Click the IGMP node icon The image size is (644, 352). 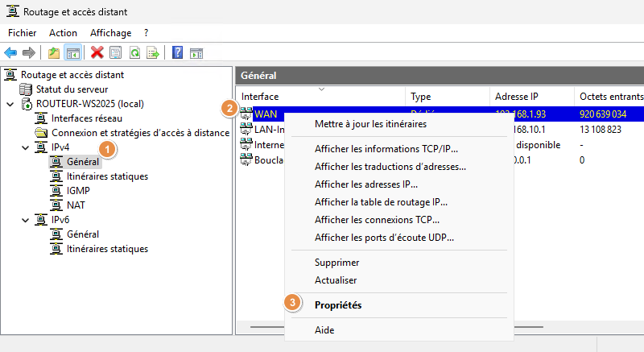click(x=56, y=191)
